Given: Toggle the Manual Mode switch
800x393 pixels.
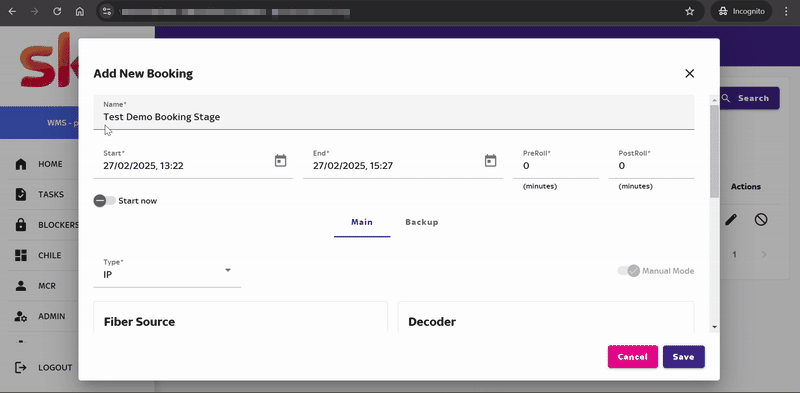Looking at the screenshot, I should coord(629,271).
